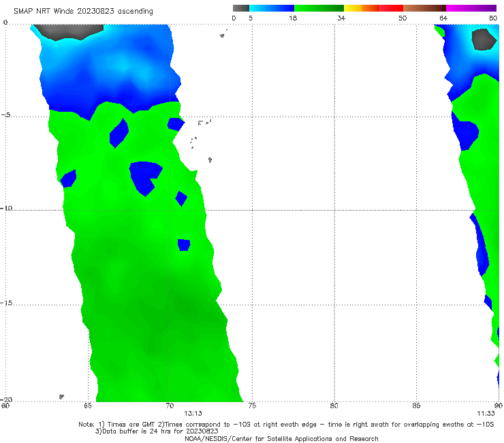Click the colorbar label '50'
This screenshot has width=504, height=443.
pyautogui.click(x=403, y=18)
